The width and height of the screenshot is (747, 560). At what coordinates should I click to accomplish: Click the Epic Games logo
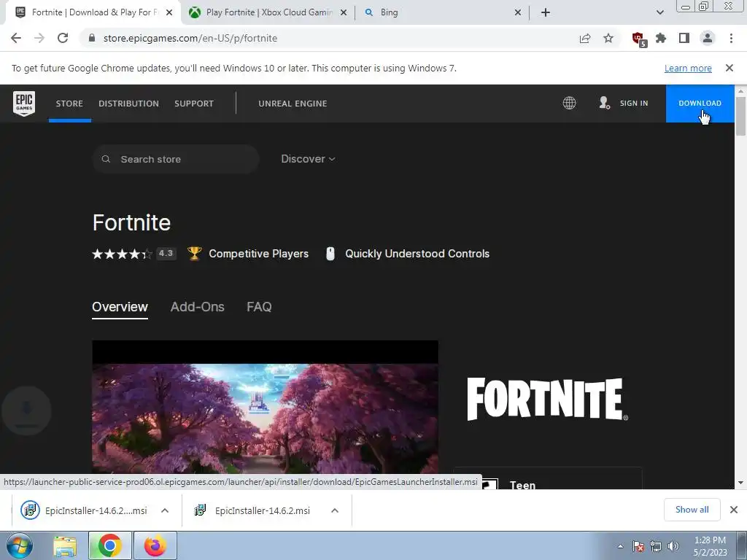pyautogui.click(x=24, y=104)
